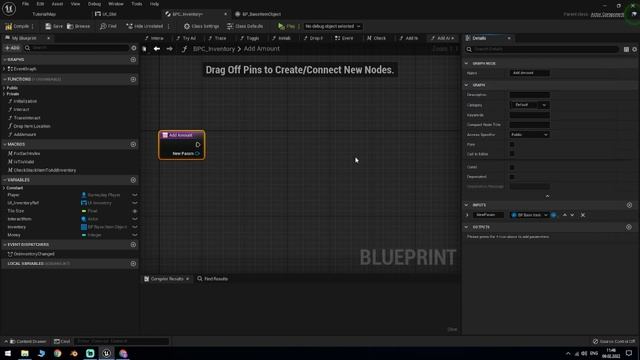
Task: Open Compiler Results tab
Action: pyautogui.click(x=167, y=279)
